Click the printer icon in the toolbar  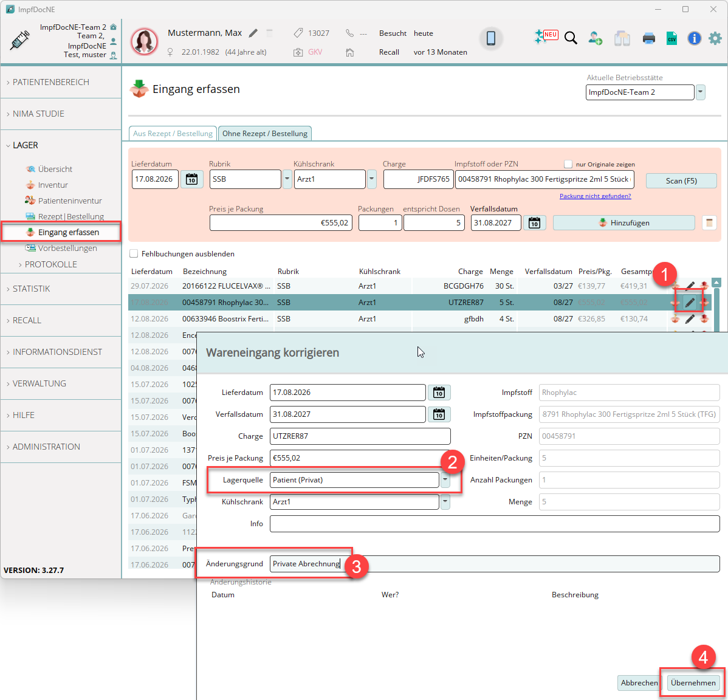click(x=648, y=38)
